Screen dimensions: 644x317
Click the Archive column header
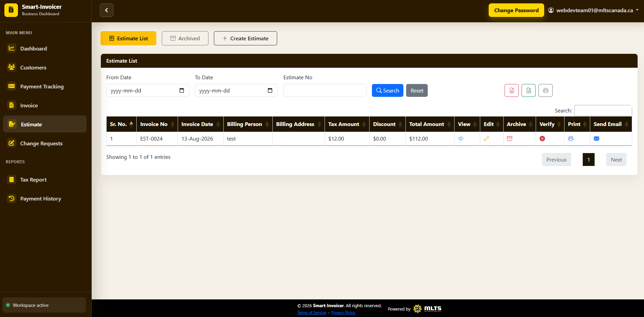click(520, 124)
